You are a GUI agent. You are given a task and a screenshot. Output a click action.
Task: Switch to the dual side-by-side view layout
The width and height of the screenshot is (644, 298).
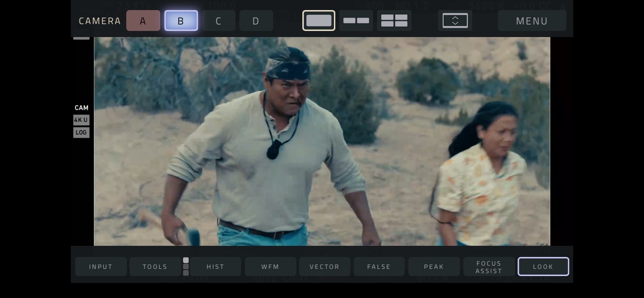click(x=356, y=21)
